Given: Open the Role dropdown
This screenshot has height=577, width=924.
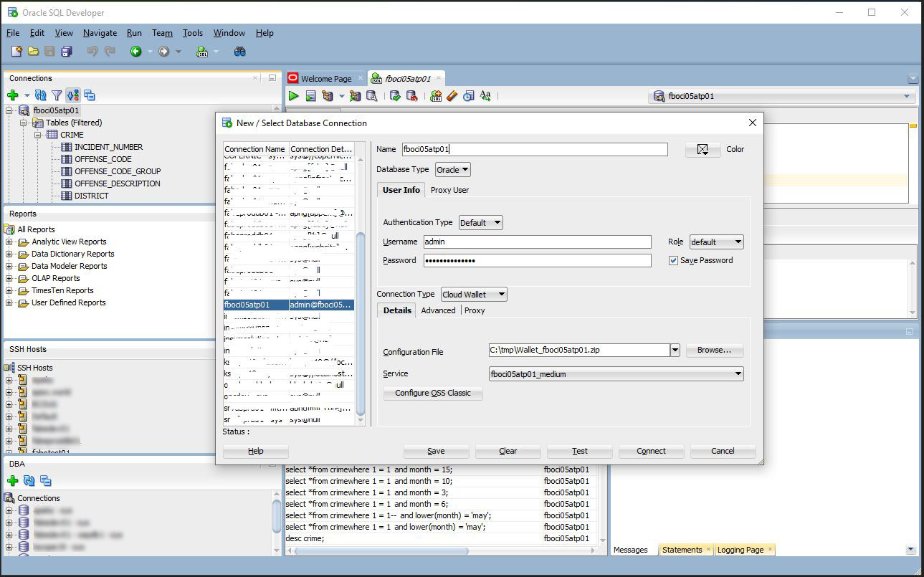Looking at the screenshot, I should coord(716,242).
